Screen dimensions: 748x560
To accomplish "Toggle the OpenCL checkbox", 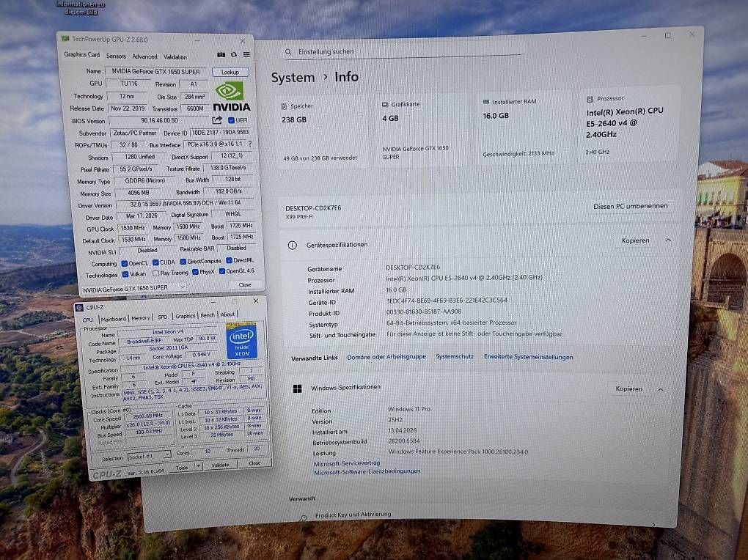I will [125, 263].
